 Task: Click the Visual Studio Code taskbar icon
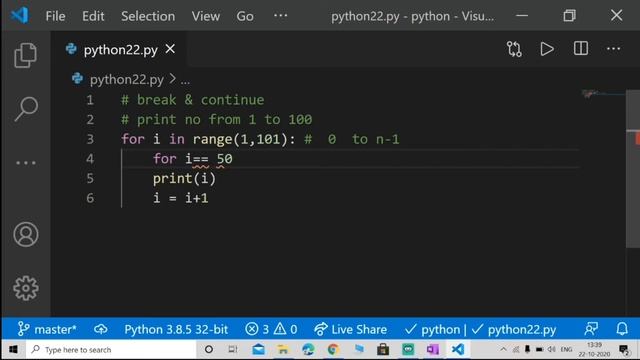[458, 349]
